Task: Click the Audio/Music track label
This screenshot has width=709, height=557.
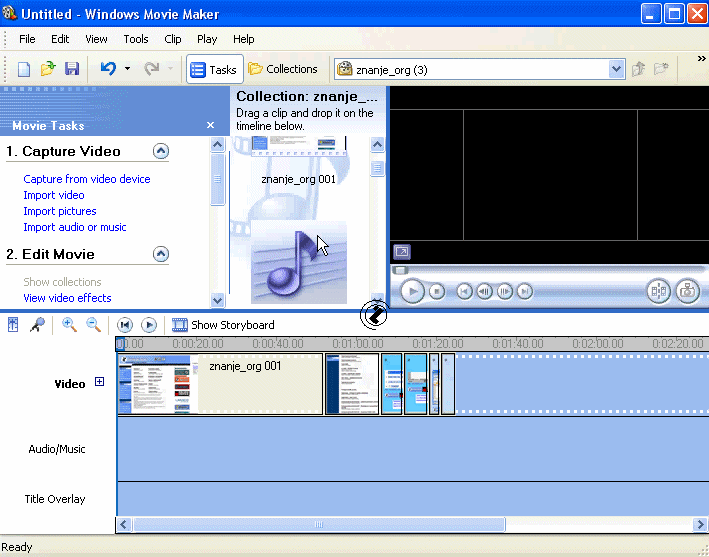Action: (57, 449)
